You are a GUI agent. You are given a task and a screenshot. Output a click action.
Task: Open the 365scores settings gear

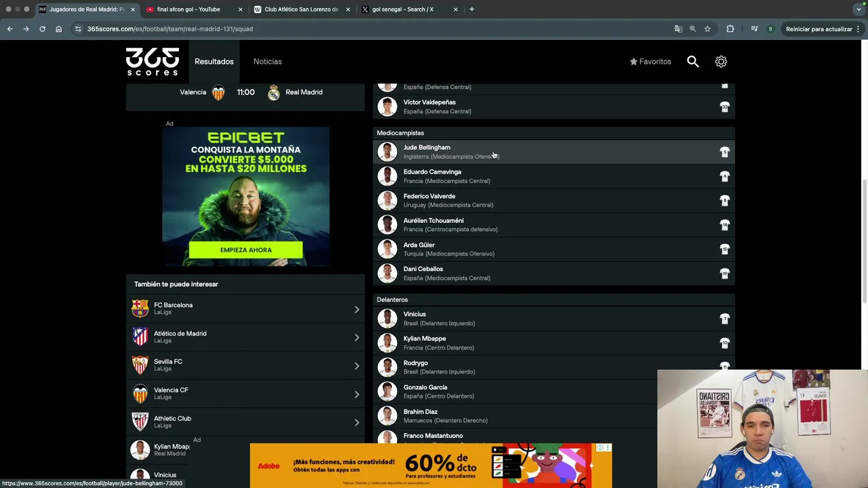(x=721, y=62)
